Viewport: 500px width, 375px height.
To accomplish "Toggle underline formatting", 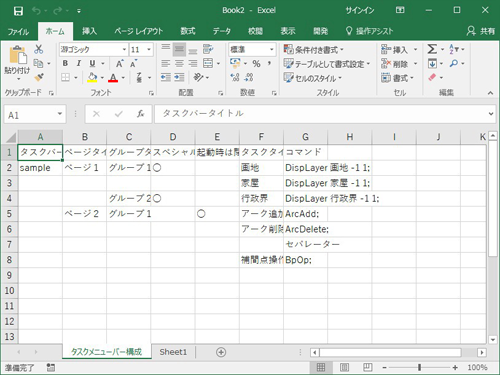I will pos(92,63).
